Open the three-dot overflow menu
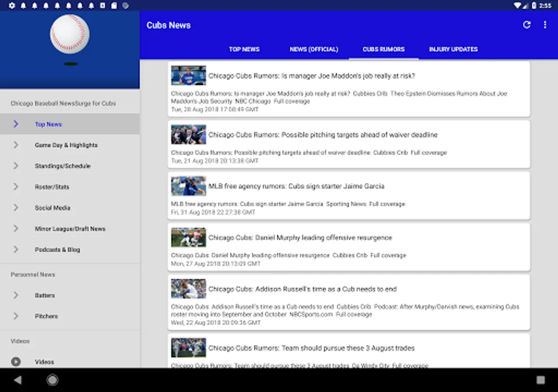558x392 pixels. 545,25
